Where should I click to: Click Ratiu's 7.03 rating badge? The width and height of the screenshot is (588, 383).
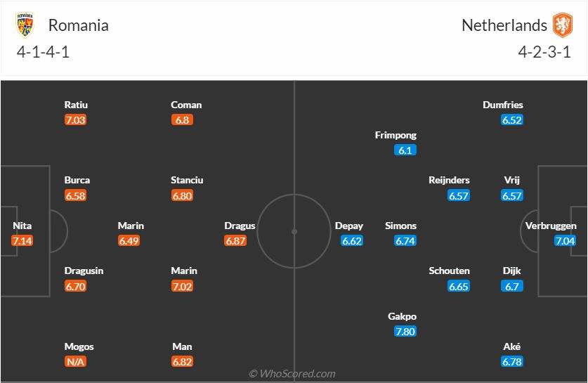pyautogui.click(x=75, y=120)
